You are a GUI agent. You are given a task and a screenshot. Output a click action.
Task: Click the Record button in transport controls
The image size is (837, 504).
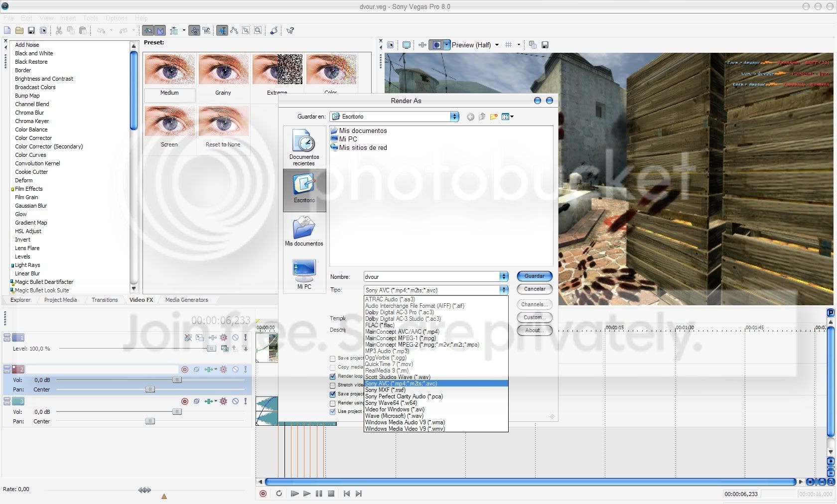263,493
